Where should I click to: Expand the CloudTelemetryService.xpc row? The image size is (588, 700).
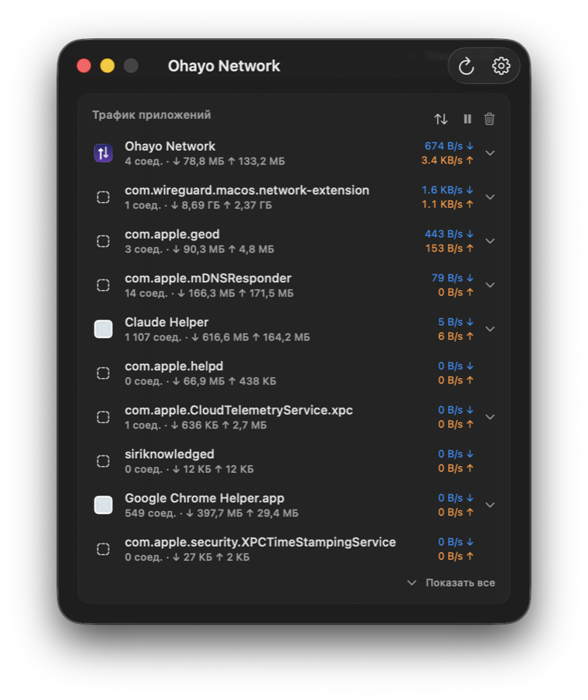tap(490, 417)
